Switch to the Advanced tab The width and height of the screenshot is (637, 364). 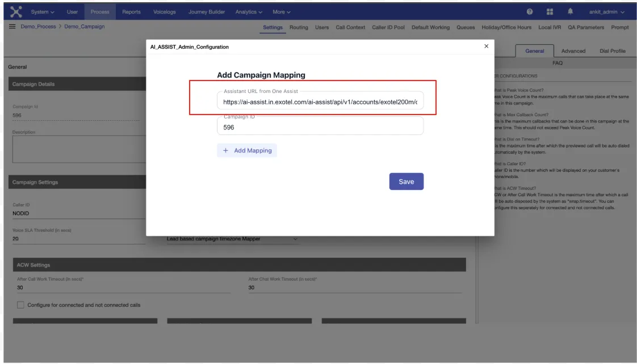pyautogui.click(x=573, y=50)
